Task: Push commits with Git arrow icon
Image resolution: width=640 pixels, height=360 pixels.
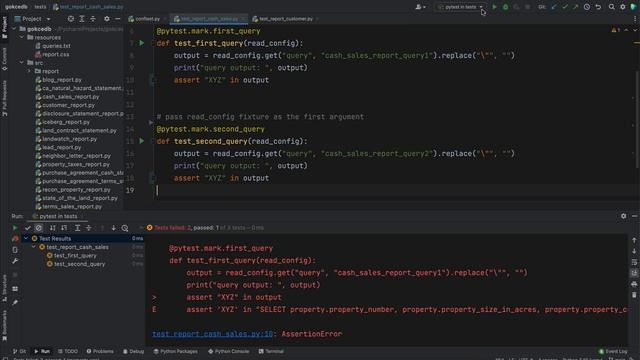Action: click(576, 7)
